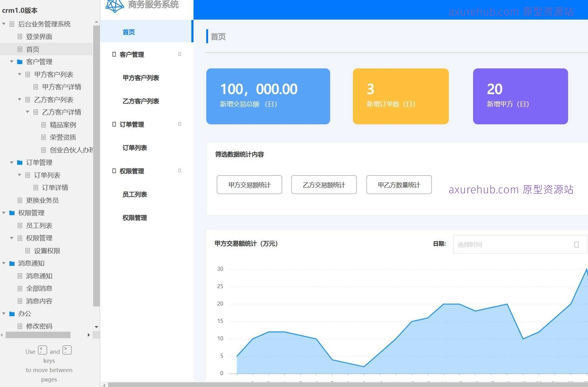The width and height of the screenshot is (588, 387).
Task: Click the tree scroll-down arrow
Action: point(96,327)
